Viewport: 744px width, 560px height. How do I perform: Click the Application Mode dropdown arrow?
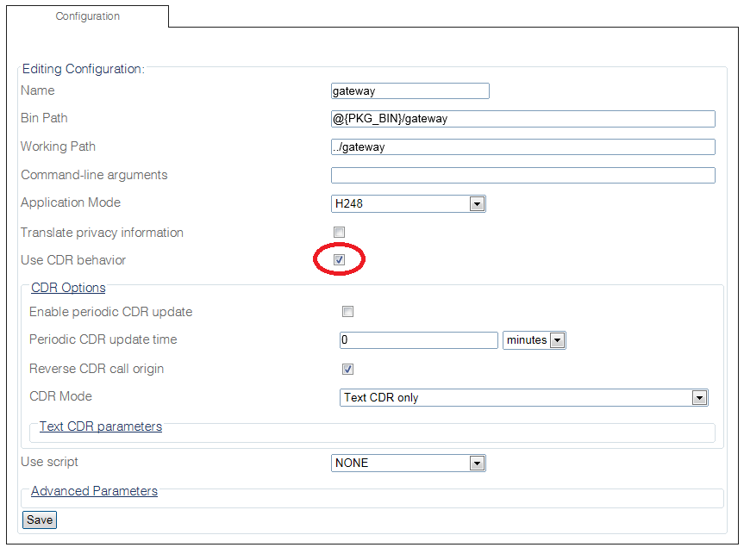477,204
